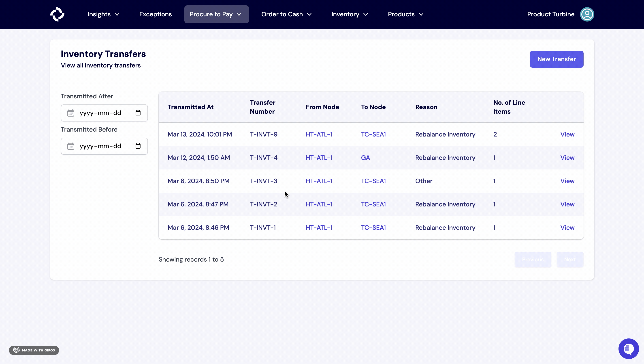The height and width of the screenshot is (364, 644).
Task: Click the company logo home icon
Action: (x=57, y=14)
